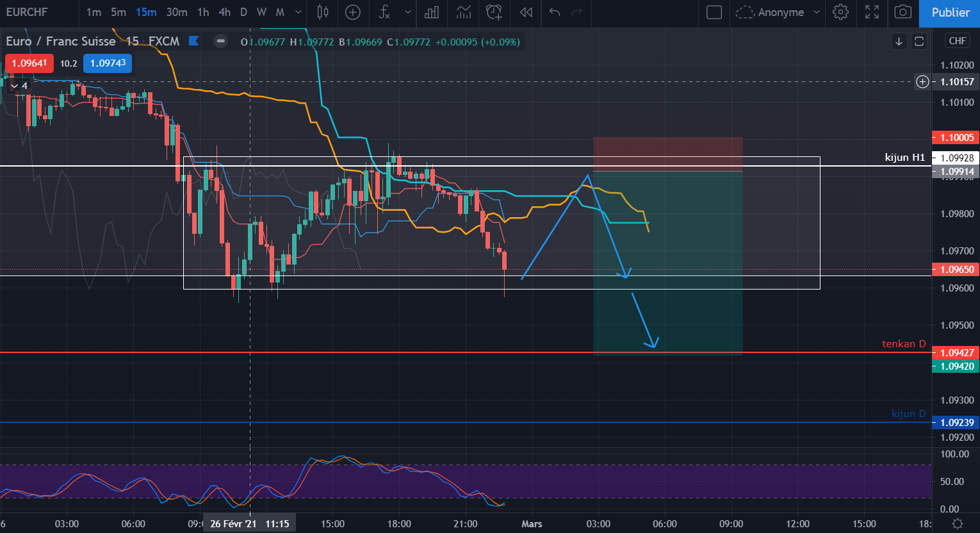Expand the indicator templates dropdown arrow

coord(408,12)
